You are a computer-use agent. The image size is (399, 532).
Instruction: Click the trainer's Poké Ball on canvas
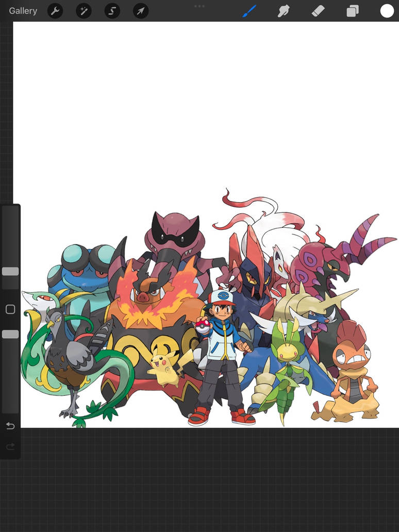pos(202,325)
